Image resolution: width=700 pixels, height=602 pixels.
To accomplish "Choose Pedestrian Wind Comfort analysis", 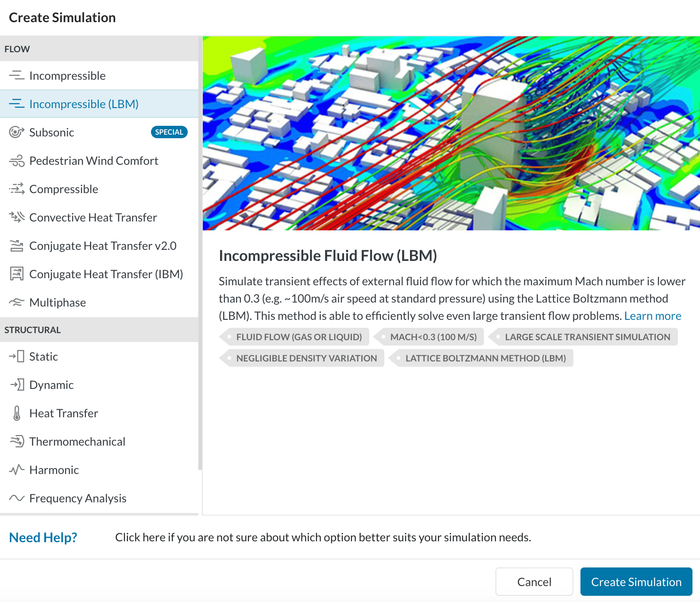I will pos(99,161).
